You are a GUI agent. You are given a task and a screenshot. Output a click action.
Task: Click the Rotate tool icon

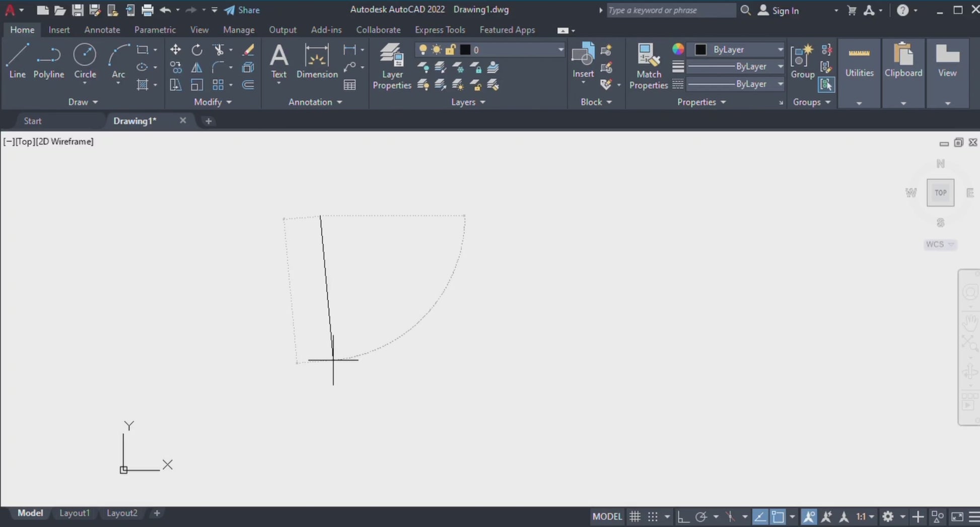click(x=197, y=49)
